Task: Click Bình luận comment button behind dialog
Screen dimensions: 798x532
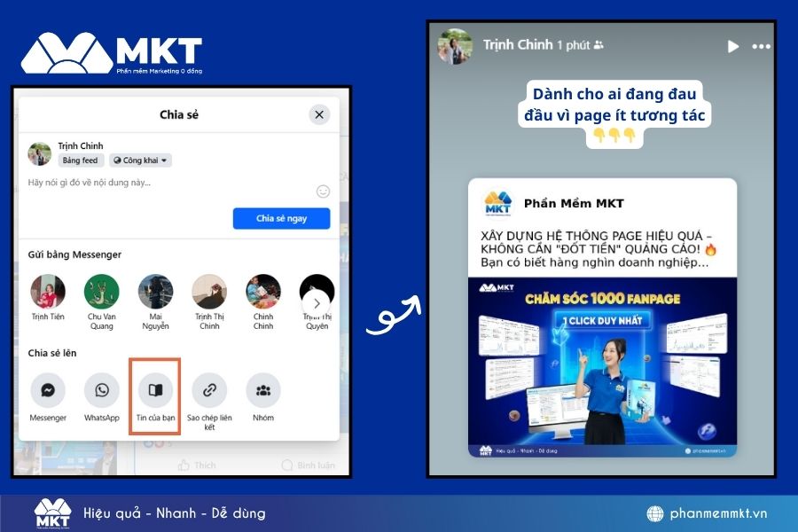Action: (x=309, y=465)
